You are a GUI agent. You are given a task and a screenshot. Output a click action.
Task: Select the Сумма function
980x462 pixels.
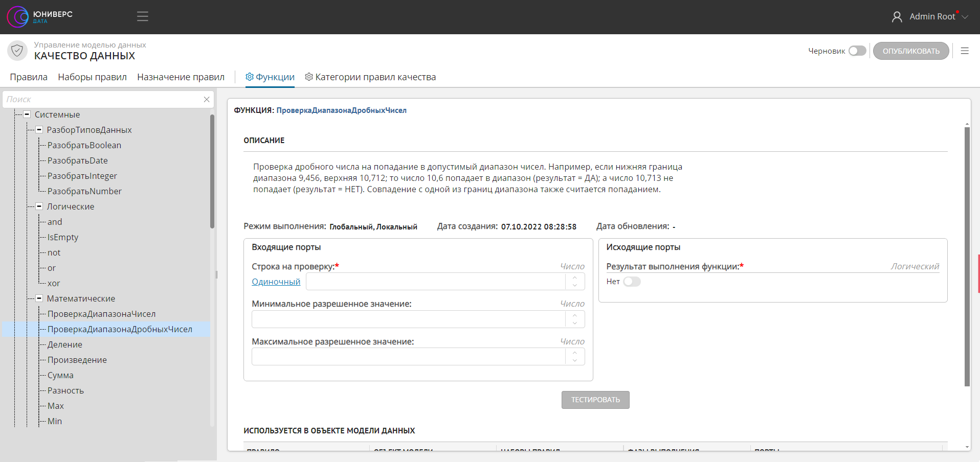coord(60,375)
